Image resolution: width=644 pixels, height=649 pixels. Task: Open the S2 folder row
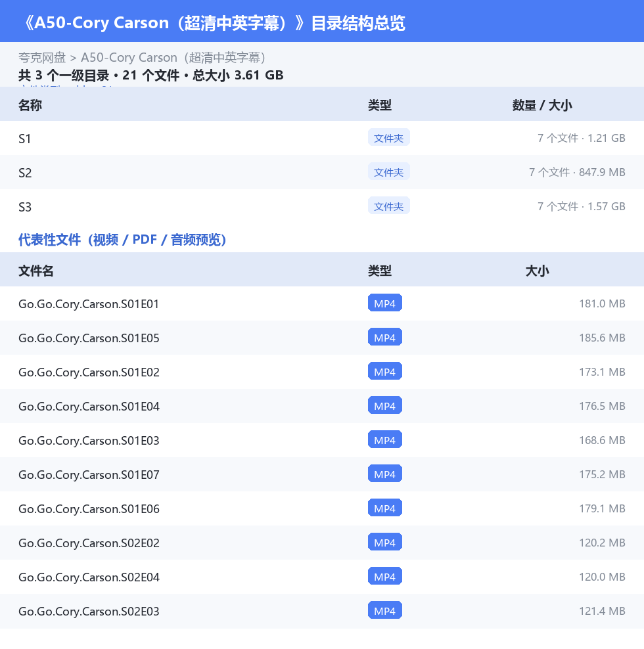pos(322,172)
